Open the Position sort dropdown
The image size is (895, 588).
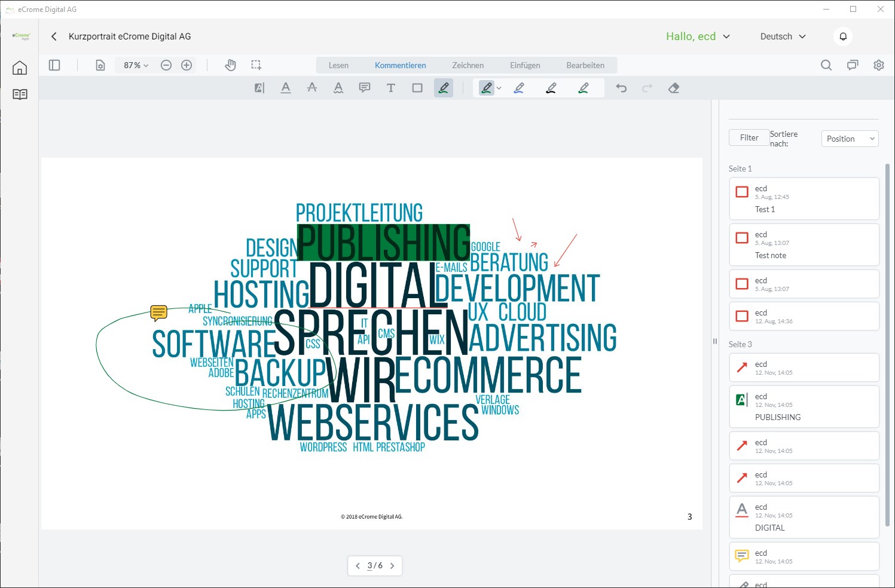click(x=850, y=139)
